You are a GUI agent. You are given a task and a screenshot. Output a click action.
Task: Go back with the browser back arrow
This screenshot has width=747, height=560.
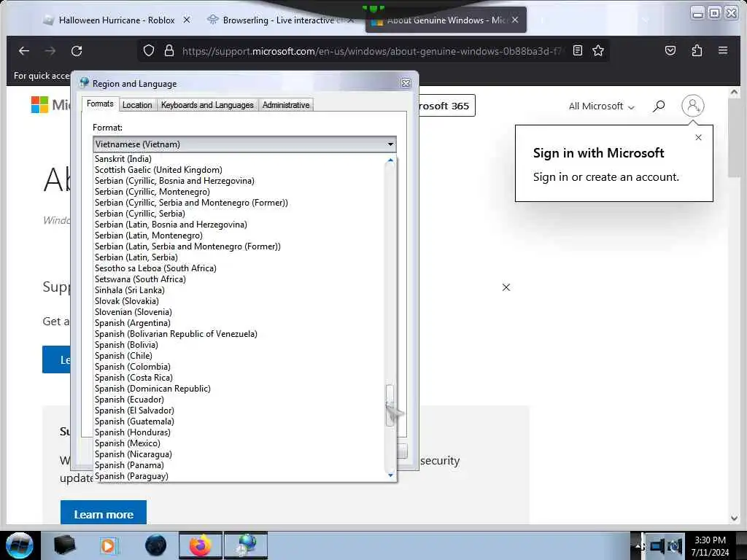[24, 50]
